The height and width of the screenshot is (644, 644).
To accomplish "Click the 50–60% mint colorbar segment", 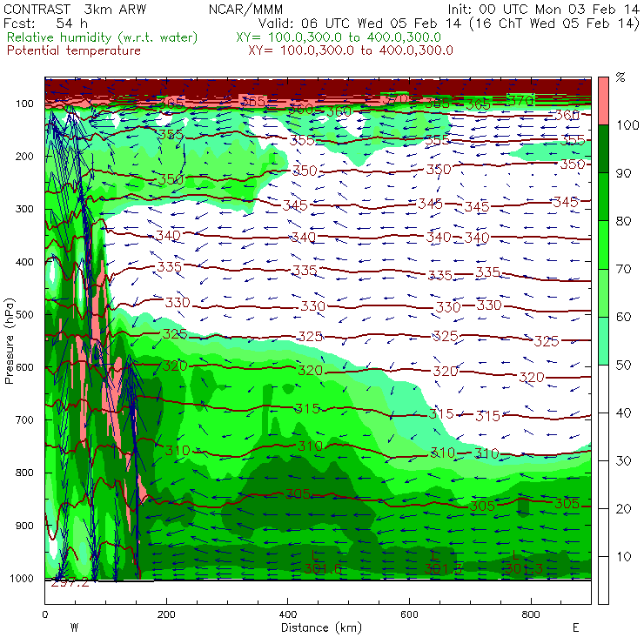I will (603, 341).
